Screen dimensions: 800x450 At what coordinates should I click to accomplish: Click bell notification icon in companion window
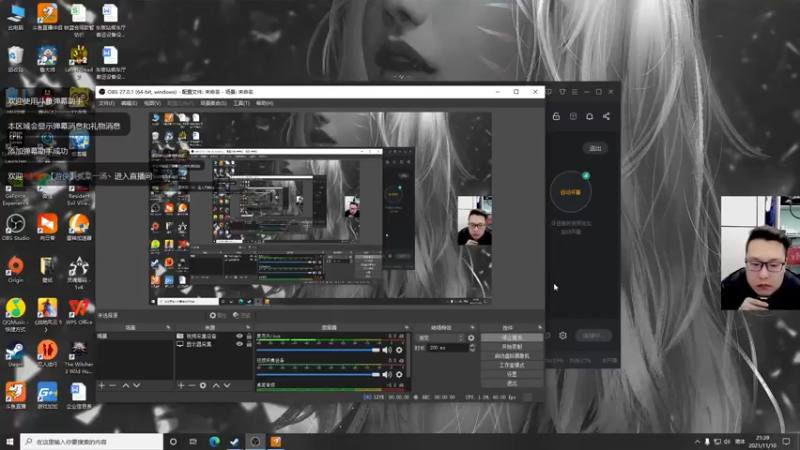pos(589,116)
